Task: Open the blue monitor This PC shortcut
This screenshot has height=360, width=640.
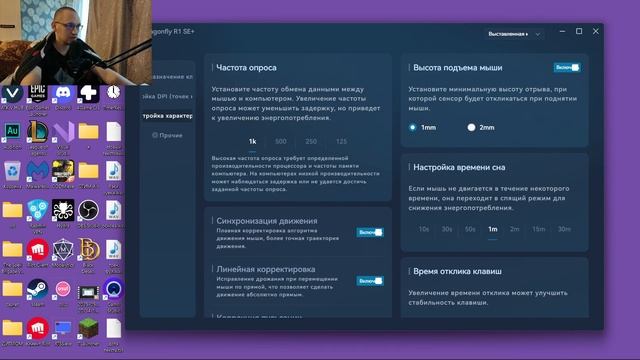Action: [x=63, y=328]
